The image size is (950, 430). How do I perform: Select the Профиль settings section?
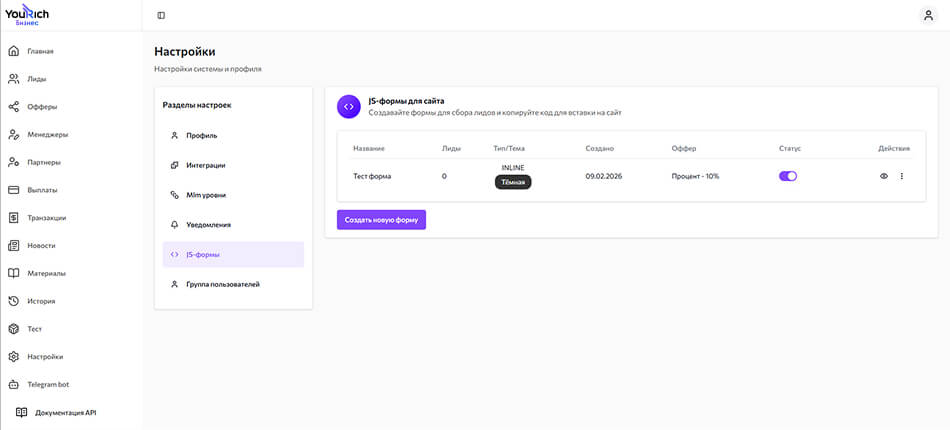(x=201, y=135)
